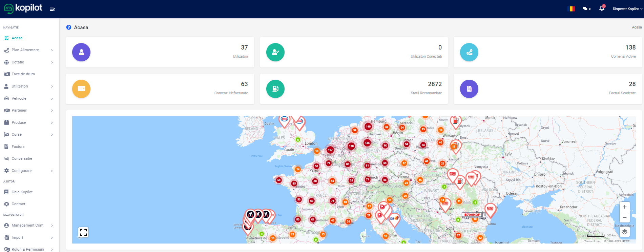Click the Romanian flag language selector
The width and height of the screenshot is (644, 252).
pyautogui.click(x=571, y=9)
